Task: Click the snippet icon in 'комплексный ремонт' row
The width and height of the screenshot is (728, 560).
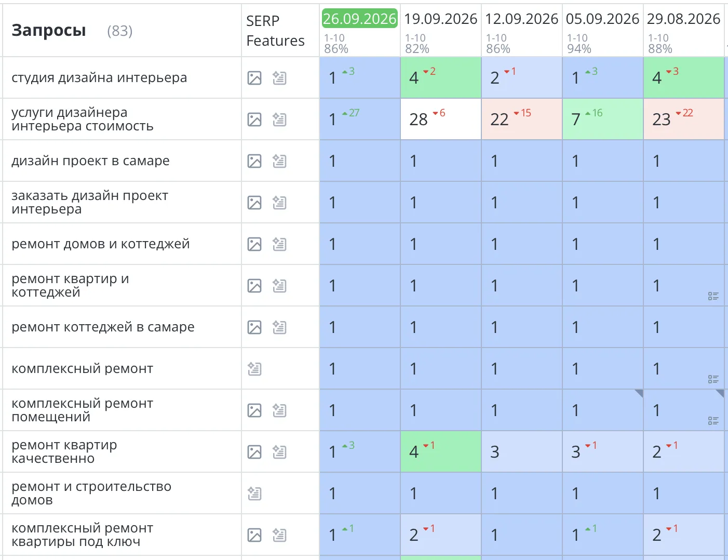Action: tap(254, 369)
